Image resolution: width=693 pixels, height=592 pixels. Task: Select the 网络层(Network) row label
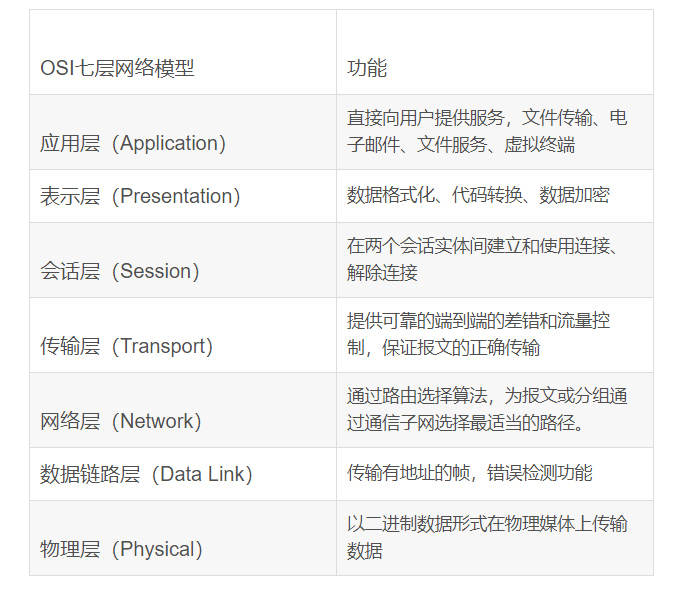pos(120,421)
